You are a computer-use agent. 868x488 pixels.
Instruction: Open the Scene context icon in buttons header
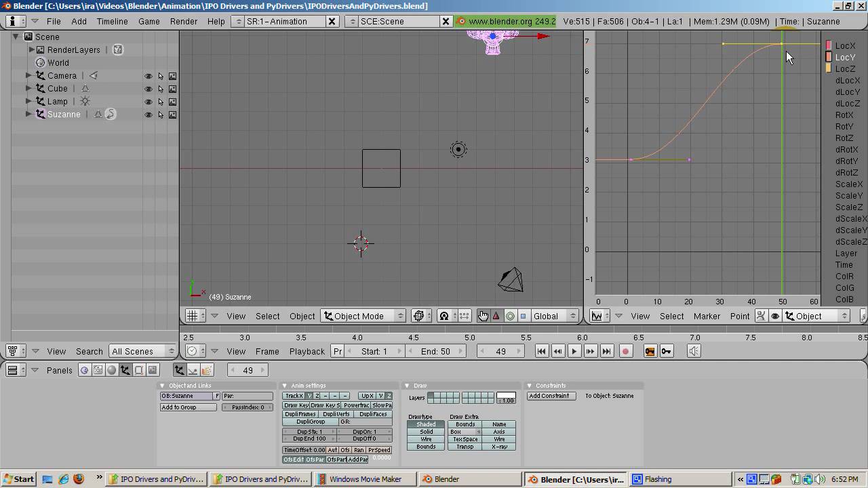coord(152,370)
